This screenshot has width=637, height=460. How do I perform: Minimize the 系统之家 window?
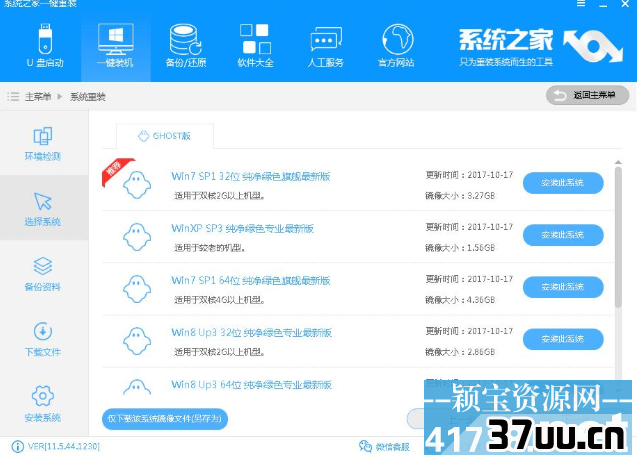coord(603,4)
